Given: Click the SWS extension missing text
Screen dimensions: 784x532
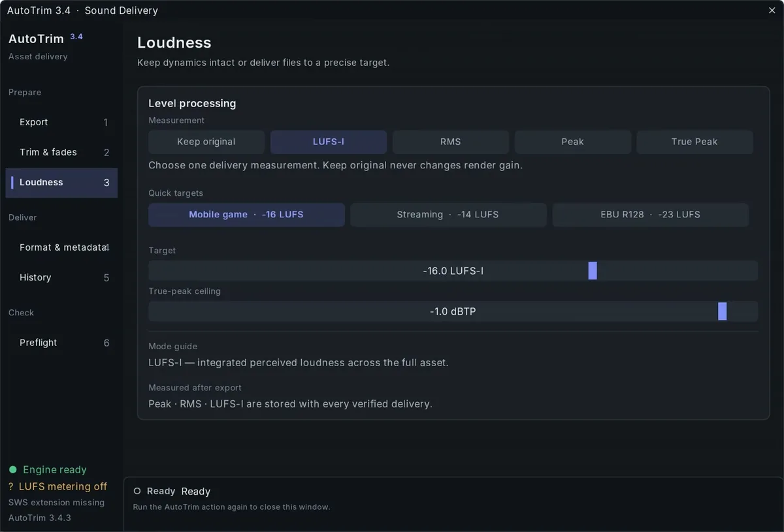Looking at the screenshot, I should tap(56, 503).
